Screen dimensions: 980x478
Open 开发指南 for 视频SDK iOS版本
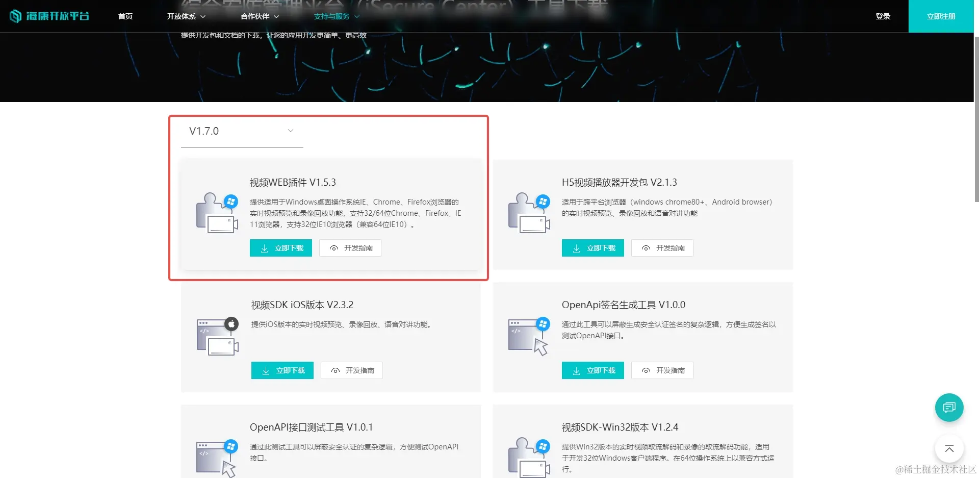[x=352, y=370]
